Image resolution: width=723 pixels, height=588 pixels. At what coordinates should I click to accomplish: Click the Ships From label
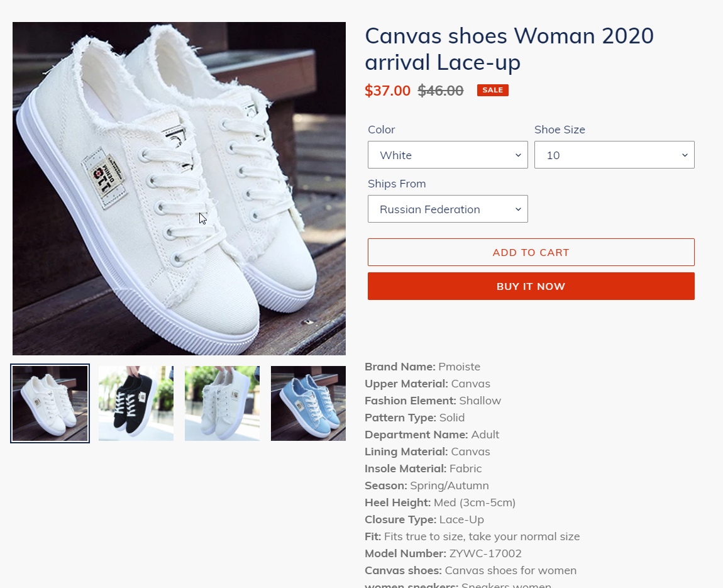[397, 184]
